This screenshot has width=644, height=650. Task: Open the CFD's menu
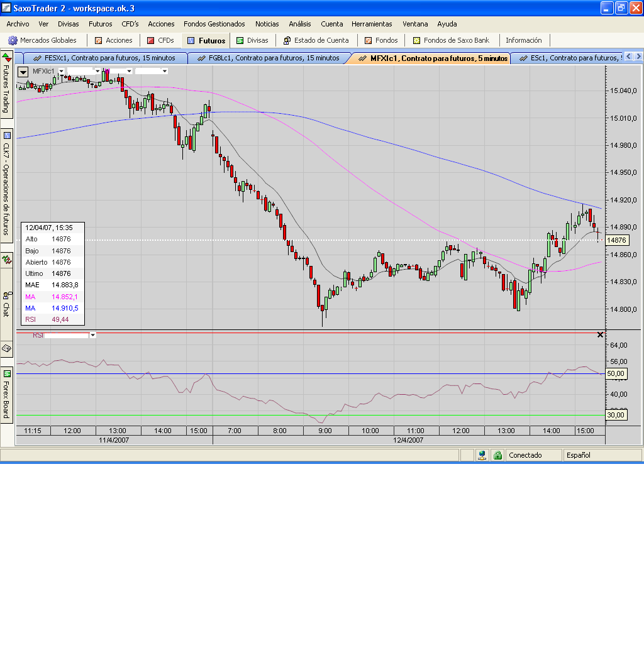[130, 24]
